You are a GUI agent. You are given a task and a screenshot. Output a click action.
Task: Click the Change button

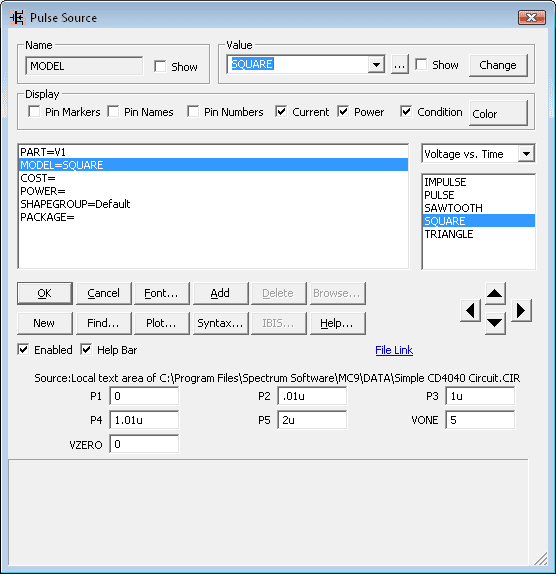[498, 65]
